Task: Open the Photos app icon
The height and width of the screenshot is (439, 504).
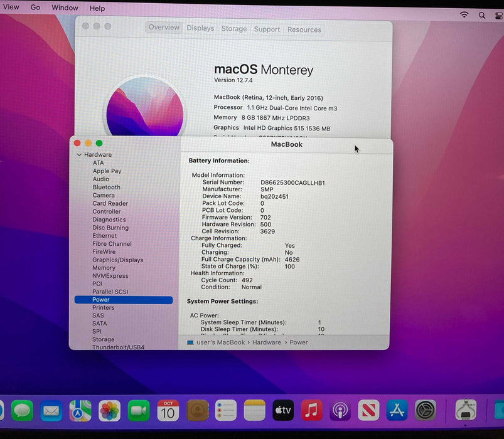Action: click(109, 411)
